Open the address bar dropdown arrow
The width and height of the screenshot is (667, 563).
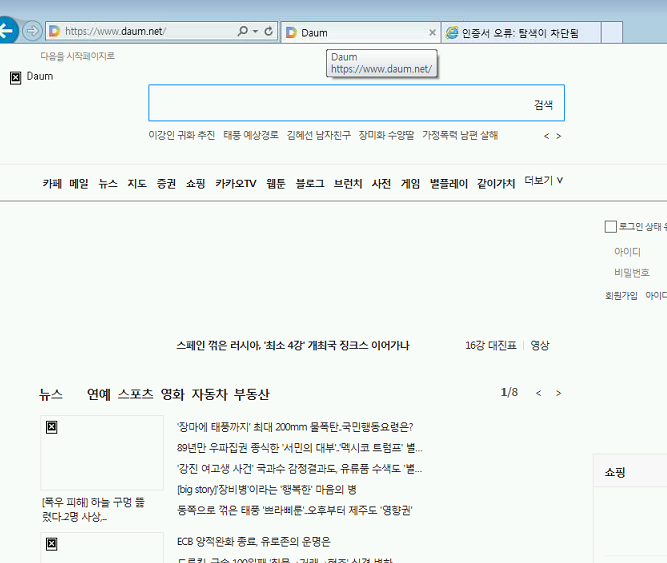point(255,31)
